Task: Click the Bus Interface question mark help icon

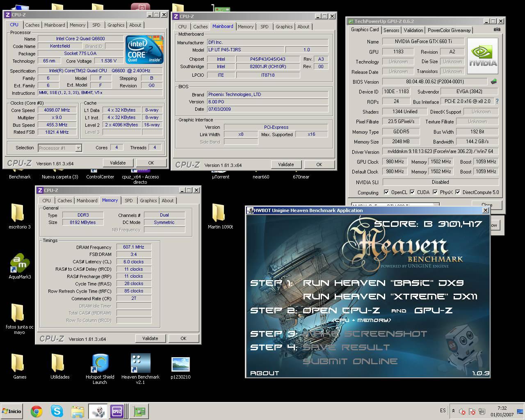Action: (497, 101)
